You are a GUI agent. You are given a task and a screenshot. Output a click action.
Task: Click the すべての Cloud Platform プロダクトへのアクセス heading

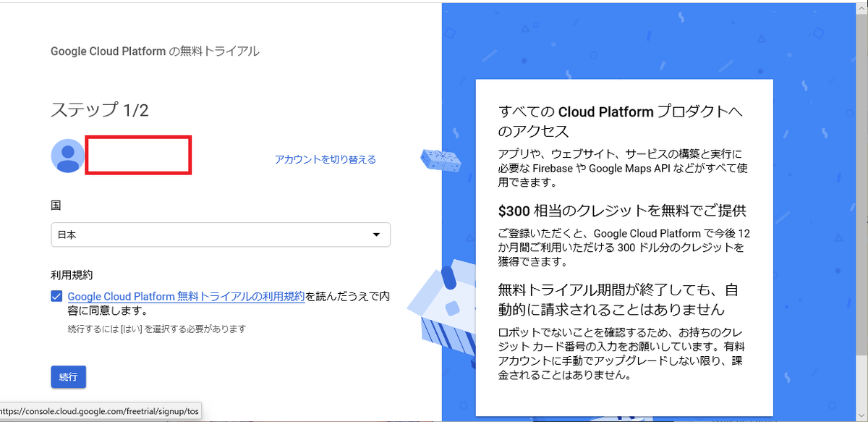click(x=621, y=122)
